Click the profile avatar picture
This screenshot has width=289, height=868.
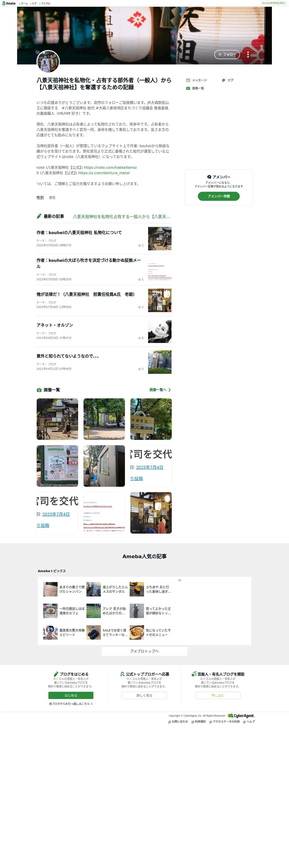(x=48, y=62)
